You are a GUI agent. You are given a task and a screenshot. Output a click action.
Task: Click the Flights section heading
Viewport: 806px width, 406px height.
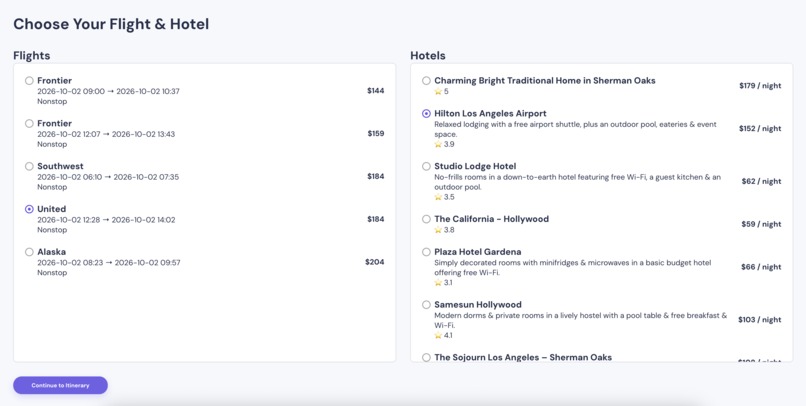[32, 56]
